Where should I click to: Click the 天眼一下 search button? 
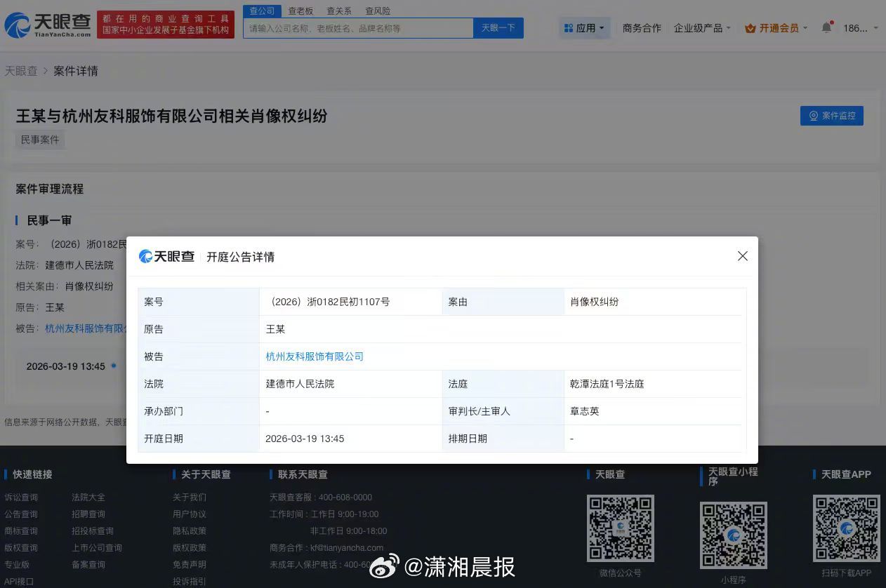point(498,28)
